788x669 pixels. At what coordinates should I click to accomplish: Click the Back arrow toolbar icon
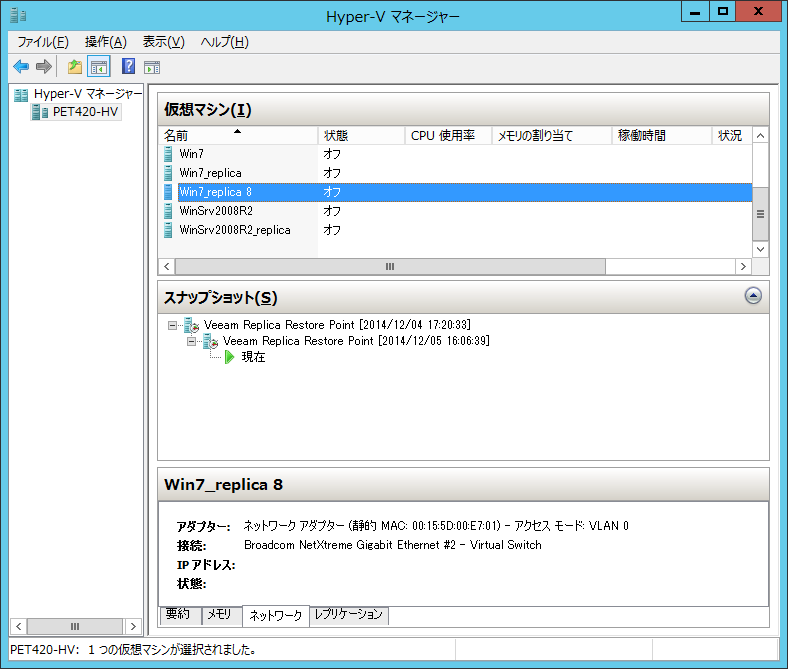point(21,66)
